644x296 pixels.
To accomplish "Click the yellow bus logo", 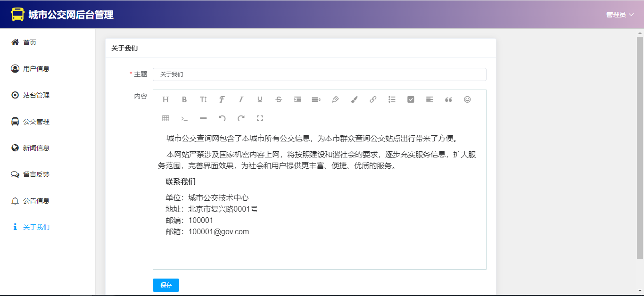I will pyautogui.click(x=17, y=15).
